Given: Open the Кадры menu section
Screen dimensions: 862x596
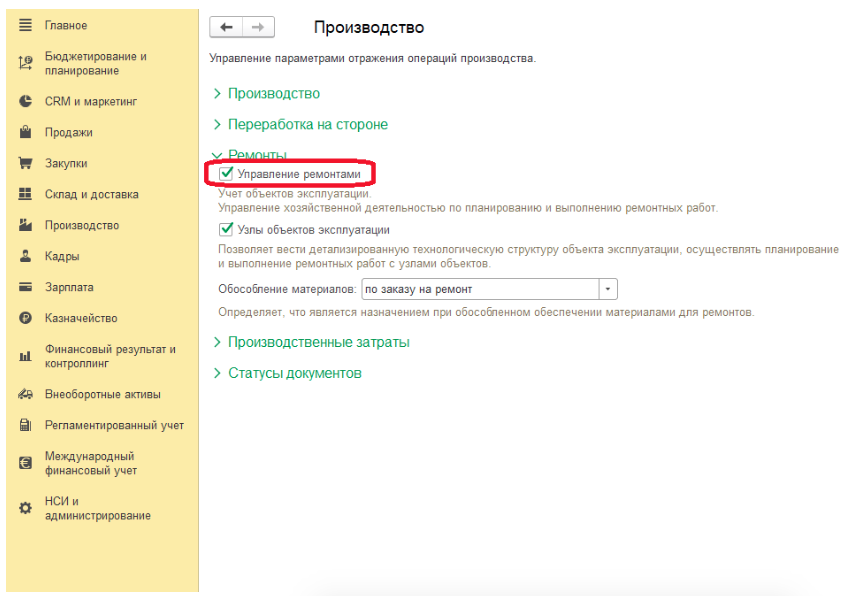Looking at the screenshot, I should tap(62, 256).
